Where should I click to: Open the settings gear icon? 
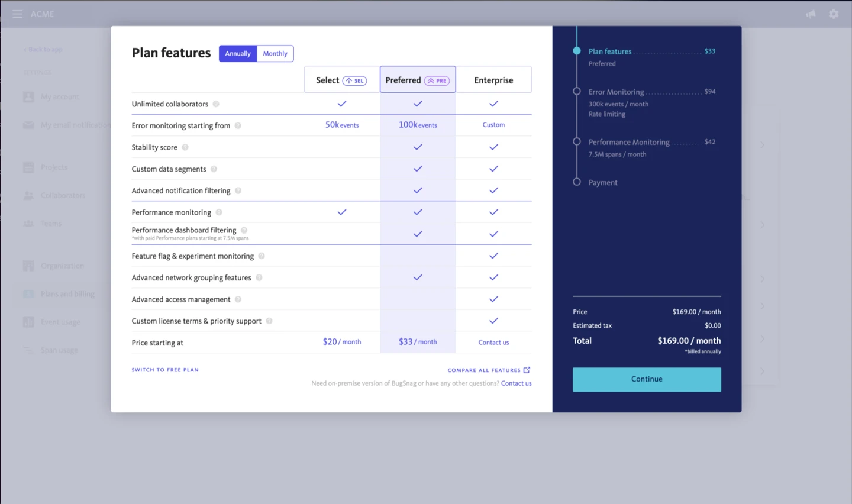(x=834, y=14)
